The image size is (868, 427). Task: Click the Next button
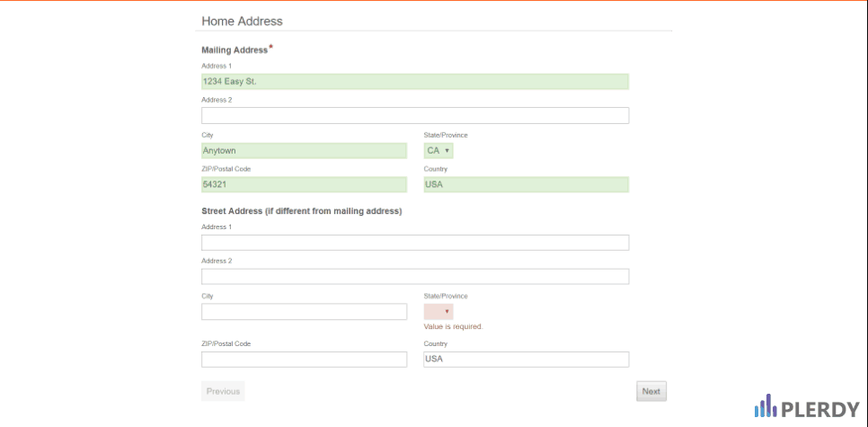coord(651,391)
